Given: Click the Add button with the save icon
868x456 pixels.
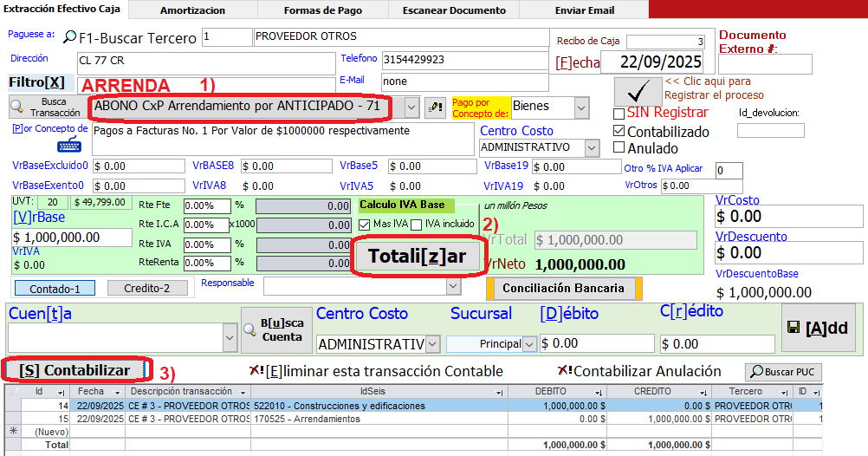Looking at the screenshot, I should 819,327.
